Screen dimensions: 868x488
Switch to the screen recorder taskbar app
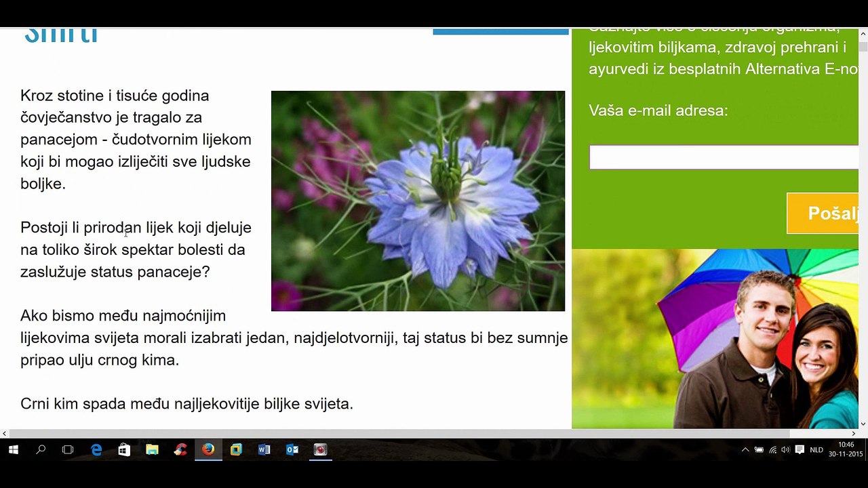320,449
